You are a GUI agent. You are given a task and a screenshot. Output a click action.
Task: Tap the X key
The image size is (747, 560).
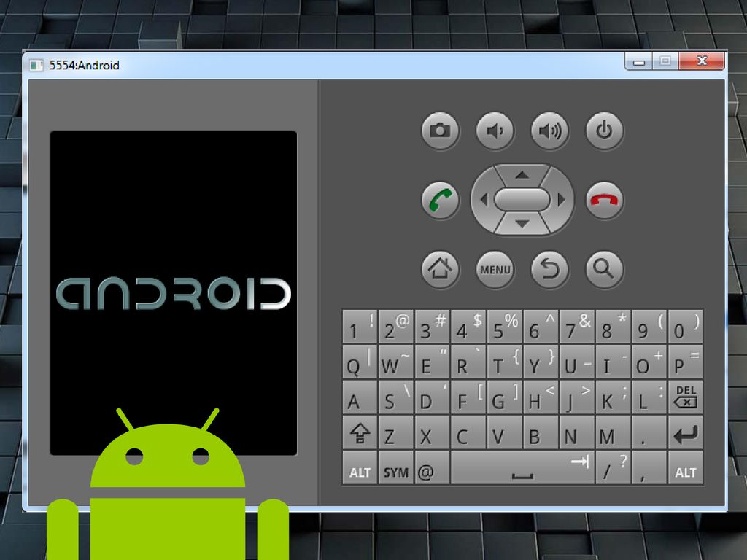[432, 432]
